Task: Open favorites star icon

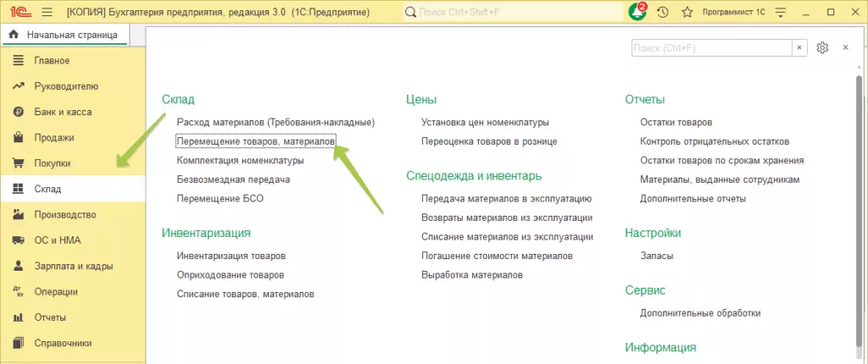Action: 687,13
